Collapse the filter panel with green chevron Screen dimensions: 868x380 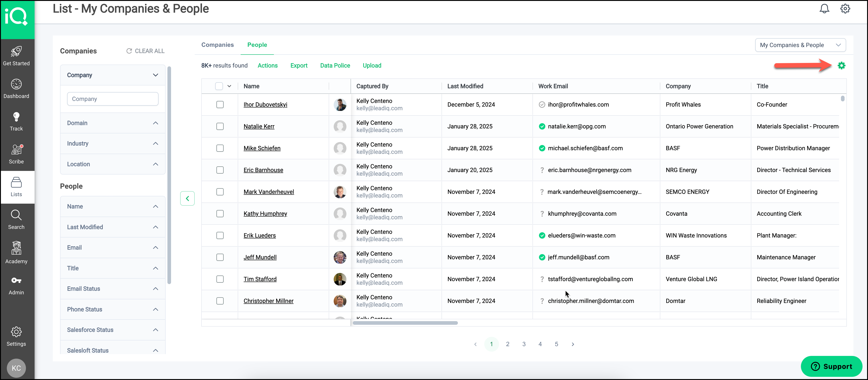pyautogui.click(x=187, y=198)
